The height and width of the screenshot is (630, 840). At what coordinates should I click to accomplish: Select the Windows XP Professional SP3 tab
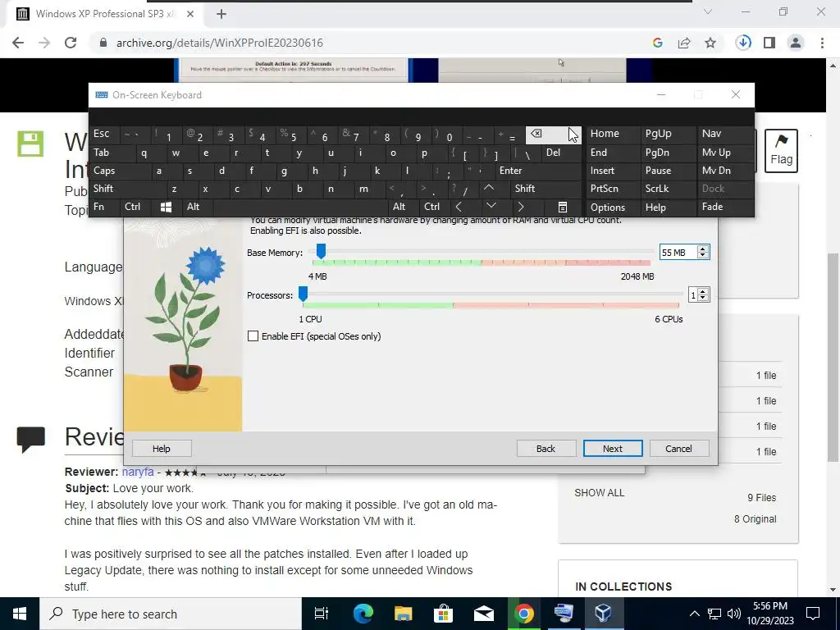[x=106, y=14]
